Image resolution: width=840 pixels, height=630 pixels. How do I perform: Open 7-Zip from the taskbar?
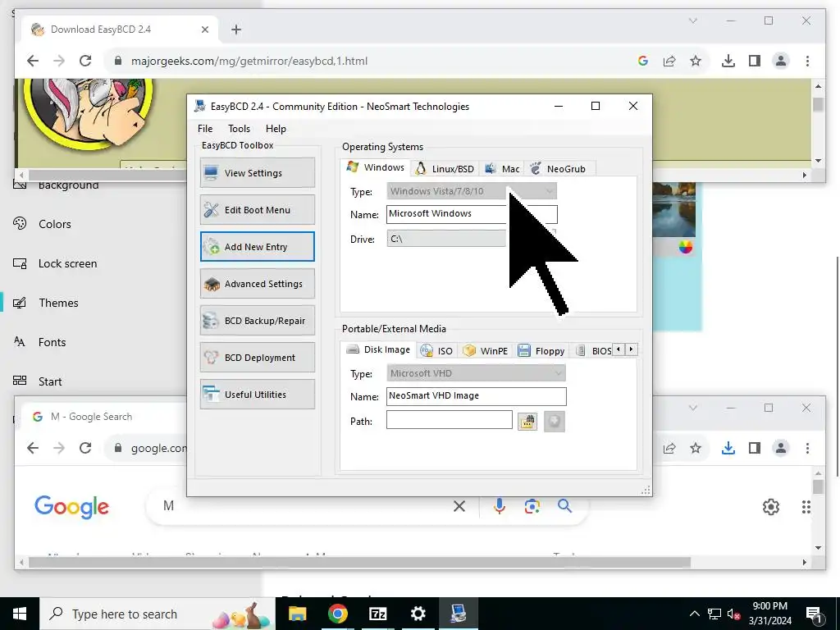pyautogui.click(x=377, y=614)
